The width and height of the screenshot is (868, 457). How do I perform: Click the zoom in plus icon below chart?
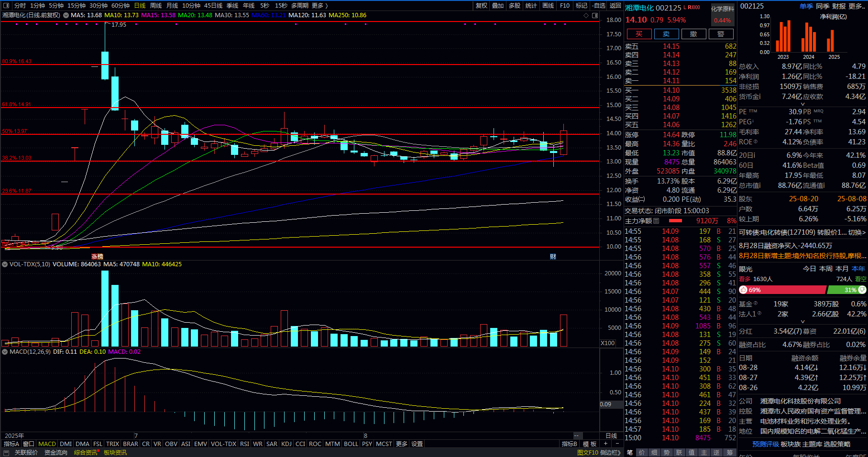(605, 444)
